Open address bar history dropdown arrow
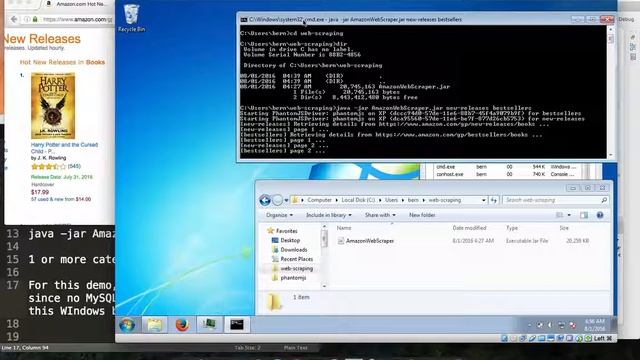640x360 pixels. coord(484,200)
